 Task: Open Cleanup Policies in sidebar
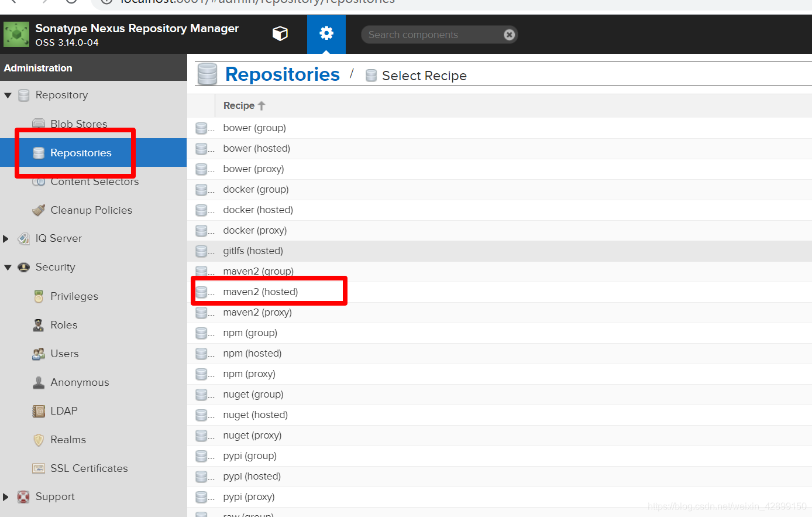[x=91, y=210]
